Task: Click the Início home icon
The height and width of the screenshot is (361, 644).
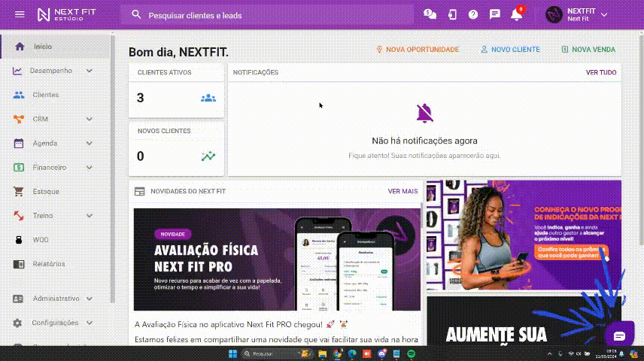Action: click(20, 47)
